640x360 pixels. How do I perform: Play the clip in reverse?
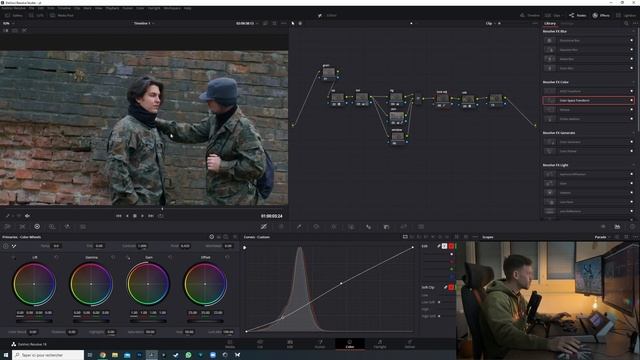(x=127, y=216)
